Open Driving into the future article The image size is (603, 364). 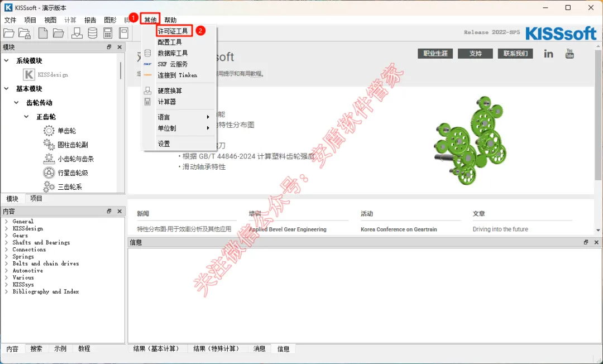(500, 229)
